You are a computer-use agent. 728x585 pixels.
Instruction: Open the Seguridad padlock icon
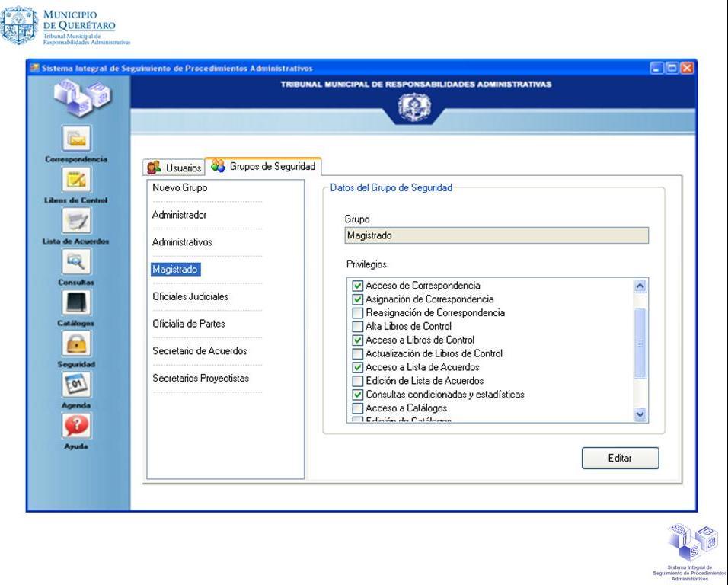click(x=77, y=344)
